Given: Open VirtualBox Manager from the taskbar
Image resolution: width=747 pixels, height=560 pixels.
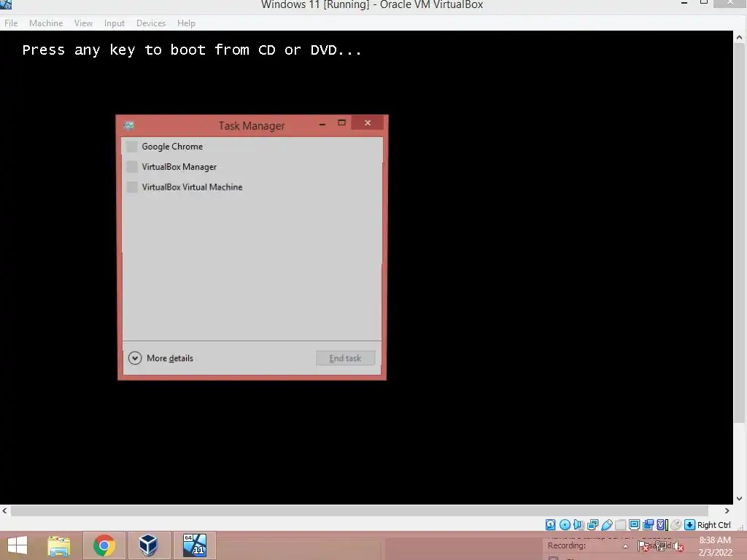Looking at the screenshot, I should click(148, 545).
